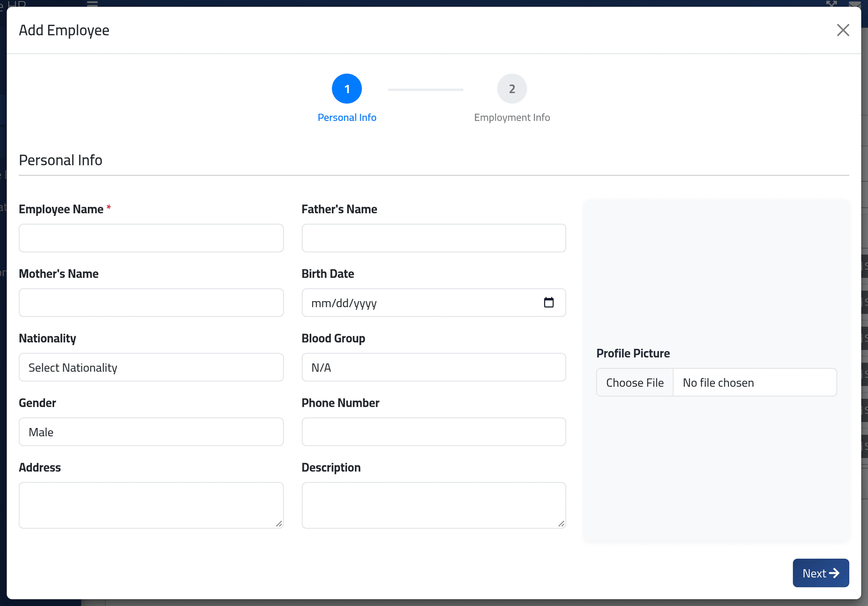Click the Next button
Screen dimensions: 868x606
click(x=821, y=573)
